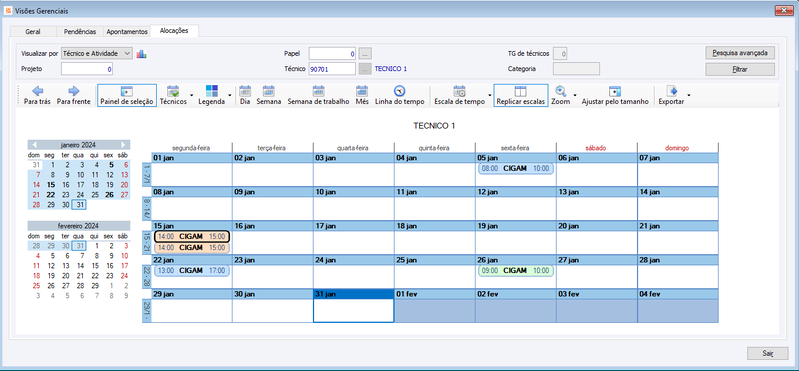Expand the Técnicos dropdown arrow

click(192, 95)
